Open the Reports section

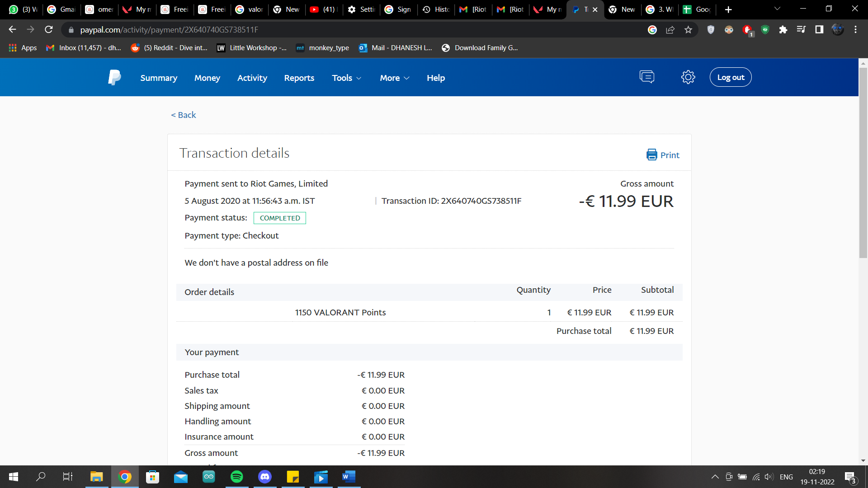click(x=299, y=78)
